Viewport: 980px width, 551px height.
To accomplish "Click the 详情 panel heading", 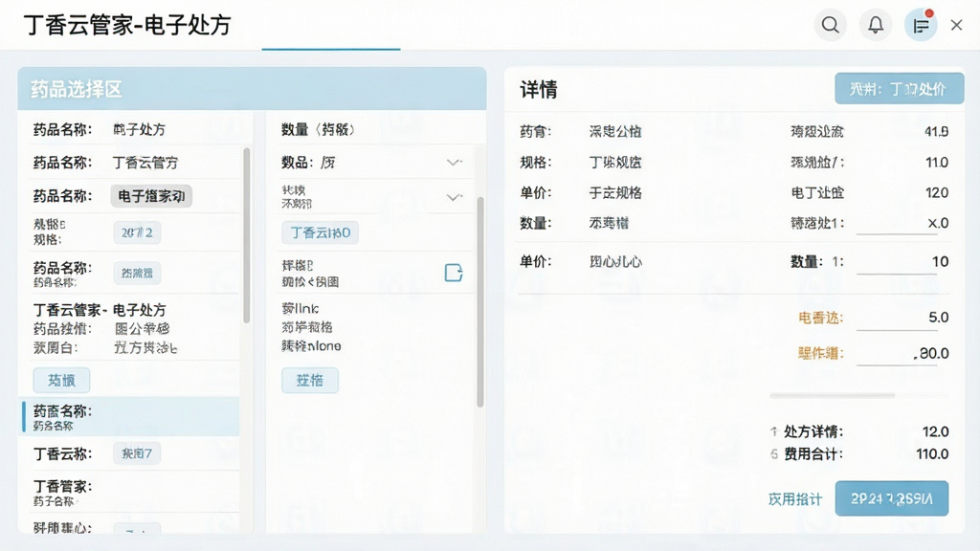I will (538, 89).
